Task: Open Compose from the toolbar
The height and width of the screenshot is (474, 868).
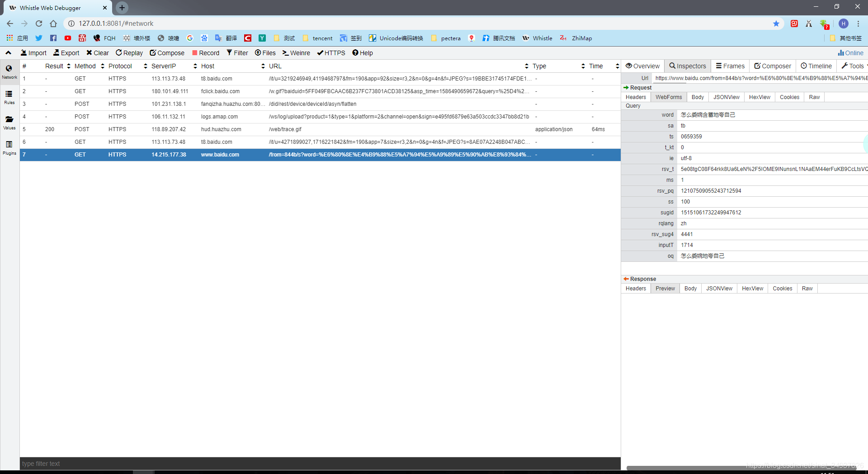Action: [167, 53]
